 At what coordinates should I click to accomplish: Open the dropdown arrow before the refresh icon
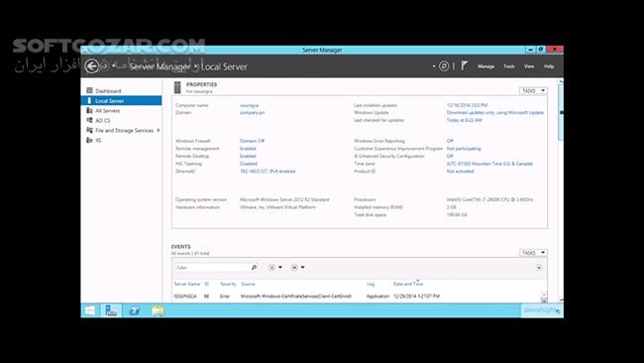point(434,66)
